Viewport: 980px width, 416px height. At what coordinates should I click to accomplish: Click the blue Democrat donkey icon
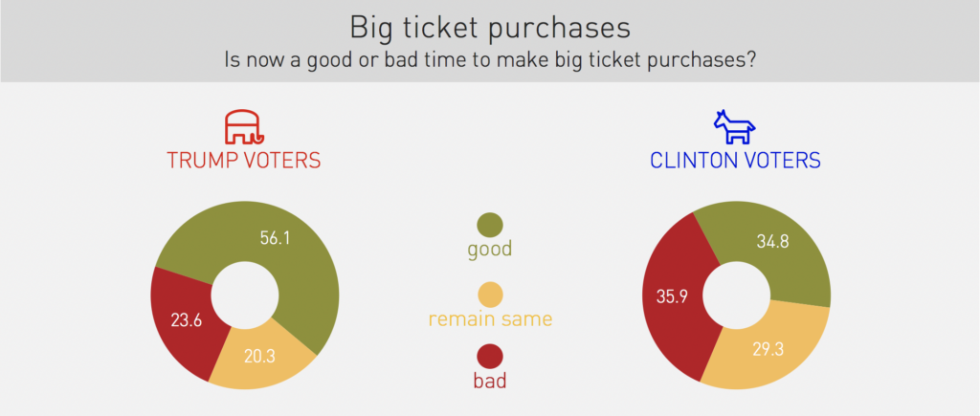(734, 126)
